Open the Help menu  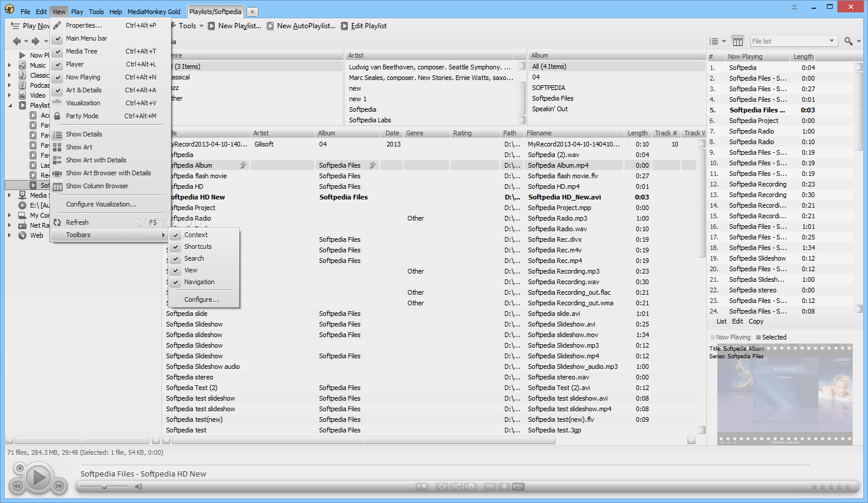coord(116,12)
